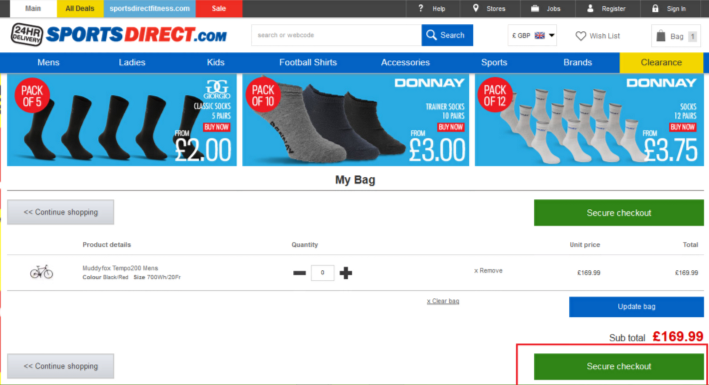Open the Sports menu
Image resolution: width=709 pixels, height=385 pixels.
[494, 62]
